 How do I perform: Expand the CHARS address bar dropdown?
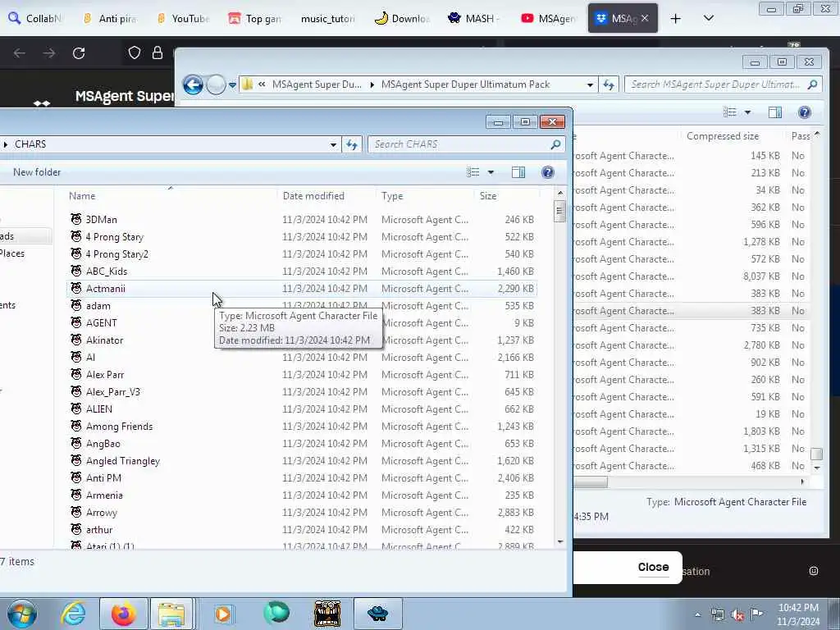coord(333,144)
